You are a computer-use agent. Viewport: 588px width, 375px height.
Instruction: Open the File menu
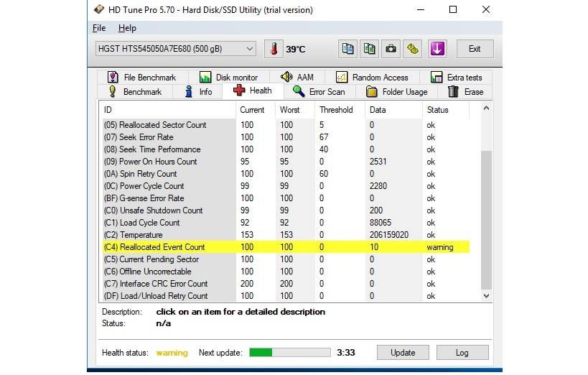pos(99,28)
